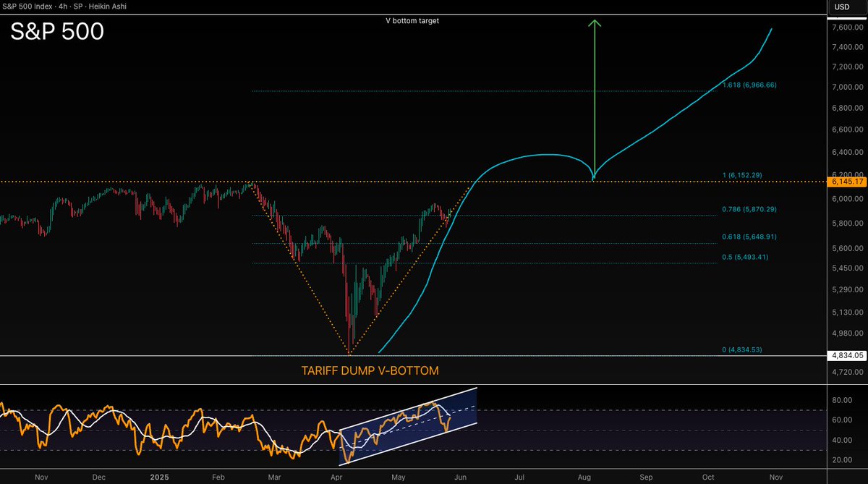Image resolution: width=868 pixels, height=484 pixels.
Task: Select the TARIFF DUMP V-BOTTOM annotation
Action: coord(370,370)
